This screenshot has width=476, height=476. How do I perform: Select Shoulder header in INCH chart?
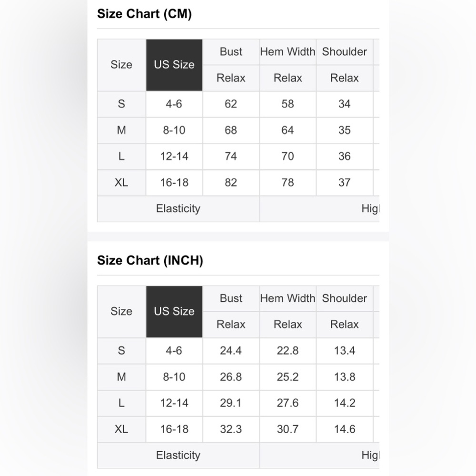pos(345,298)
